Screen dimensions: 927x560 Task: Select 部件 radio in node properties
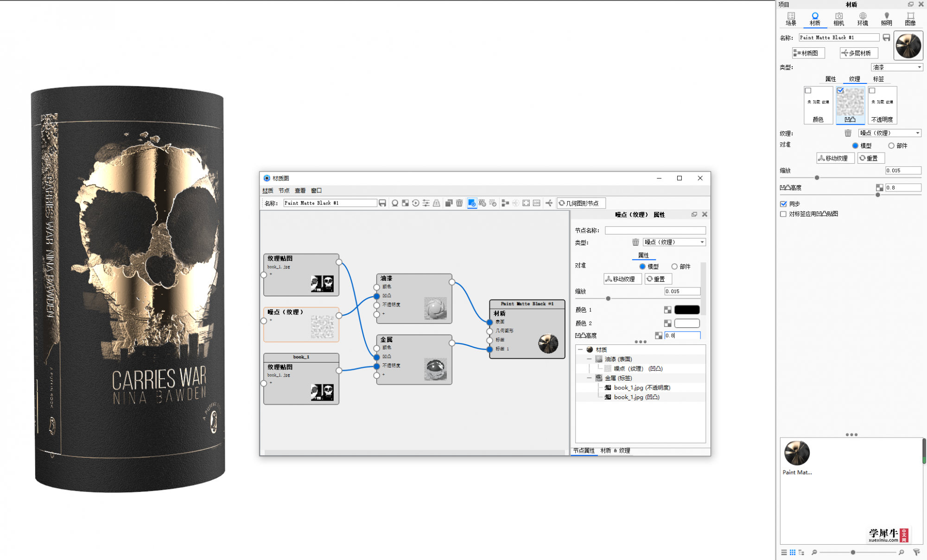pos(674,266)
